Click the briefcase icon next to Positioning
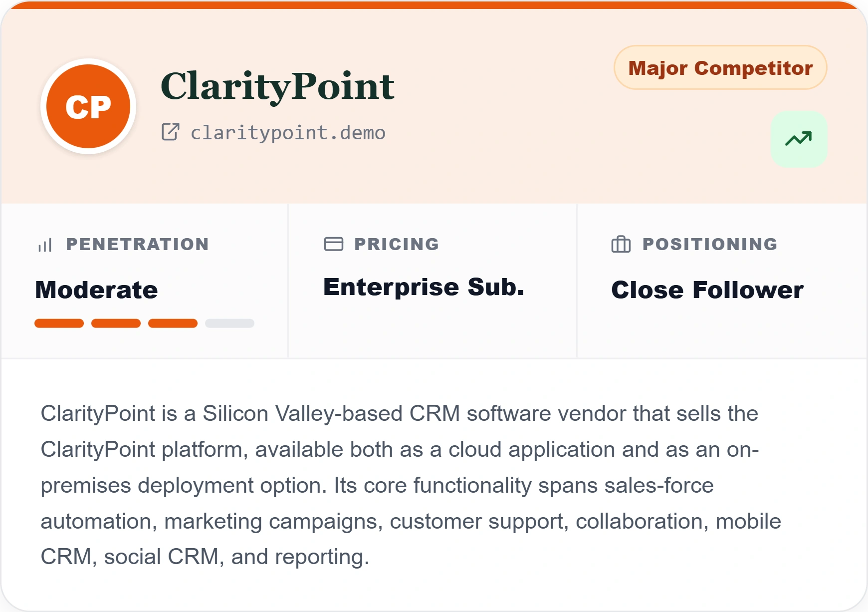Image resolution: width=868 pixels, height=612 pixels. click(x=621, y=244)
